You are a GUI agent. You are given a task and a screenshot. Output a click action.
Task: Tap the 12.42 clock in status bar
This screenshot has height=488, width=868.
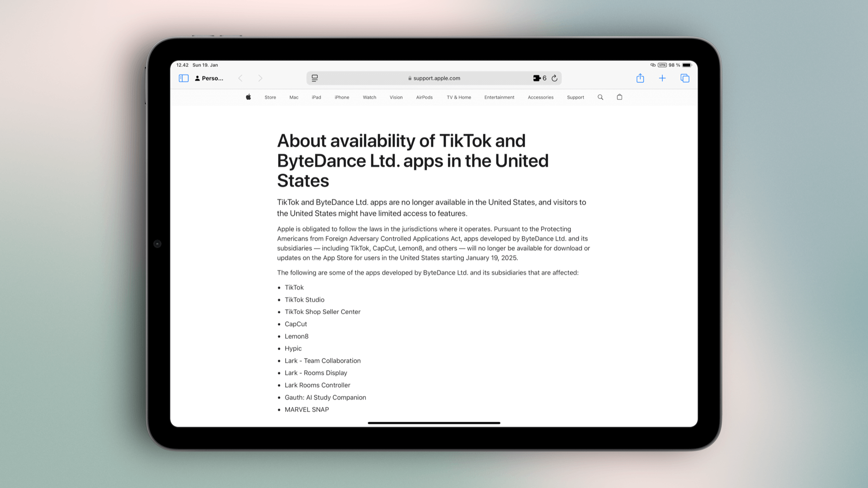[182, 65]
